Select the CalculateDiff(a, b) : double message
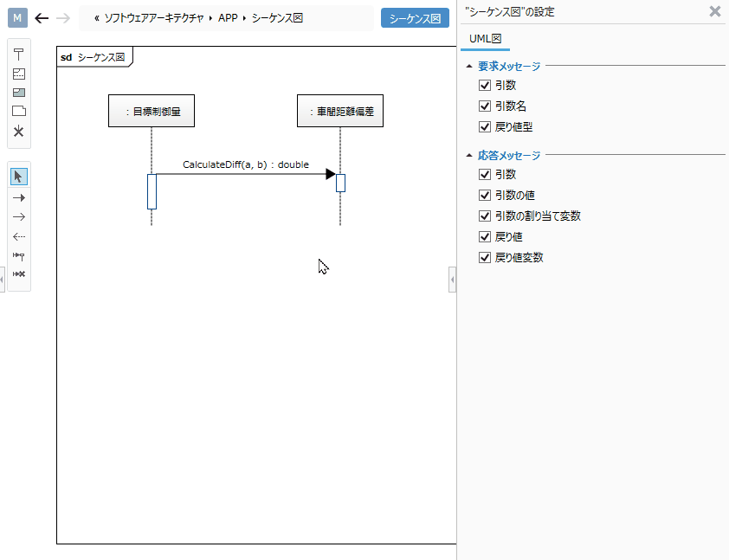 pyautogui.click(x=246, y=164)
